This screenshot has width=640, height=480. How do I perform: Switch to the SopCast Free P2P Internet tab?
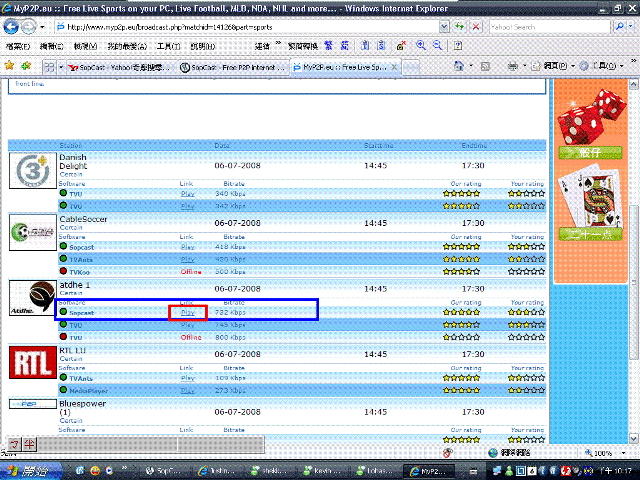230,67
